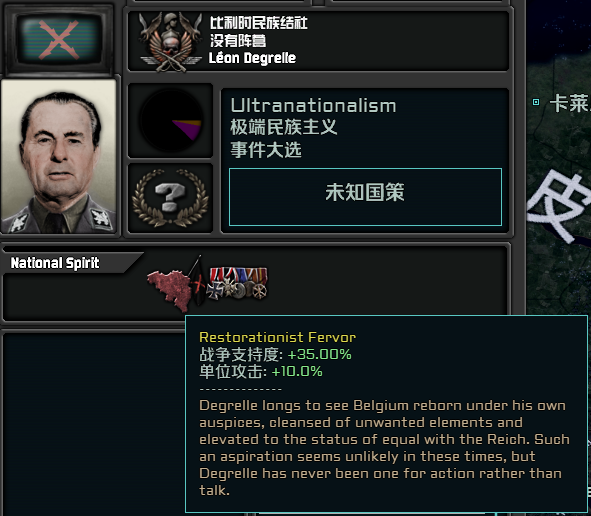Click the 事件大选 election text
Screen dimensions: 591x516
click(x=266, y=150)
